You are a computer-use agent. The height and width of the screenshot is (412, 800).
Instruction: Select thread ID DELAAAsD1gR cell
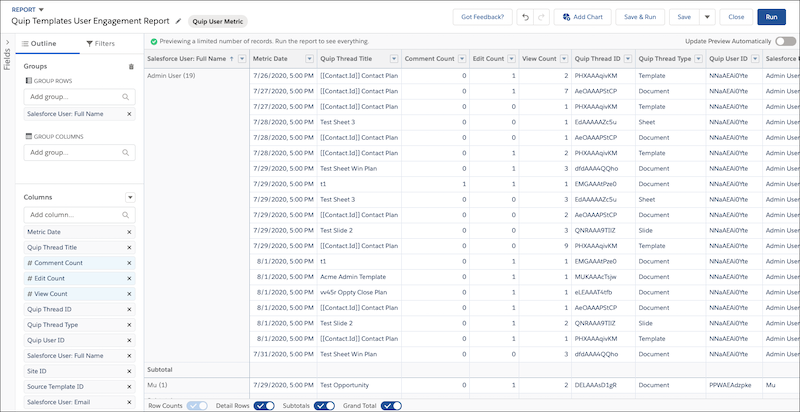[604, 385]
